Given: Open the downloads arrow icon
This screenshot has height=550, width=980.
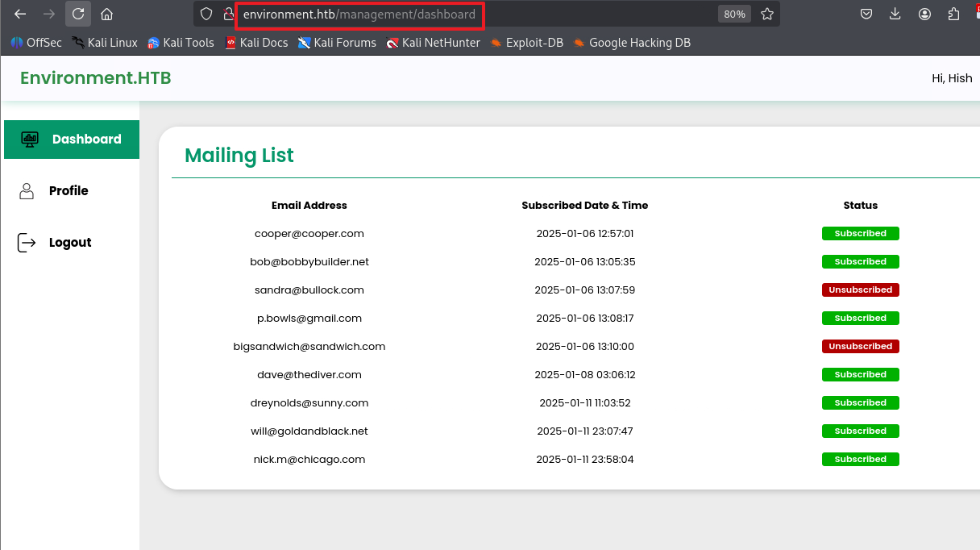Looking at the screenshot, I should pos(895,14).
